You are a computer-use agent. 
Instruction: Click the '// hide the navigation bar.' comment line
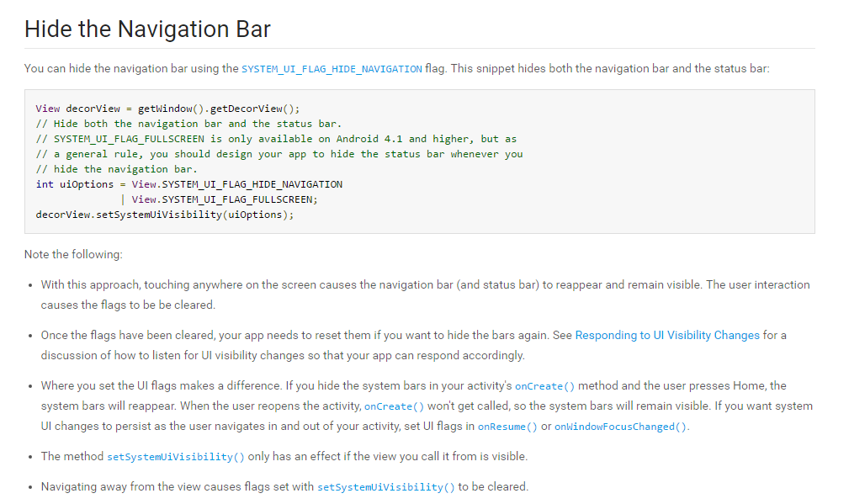[117, 169]
